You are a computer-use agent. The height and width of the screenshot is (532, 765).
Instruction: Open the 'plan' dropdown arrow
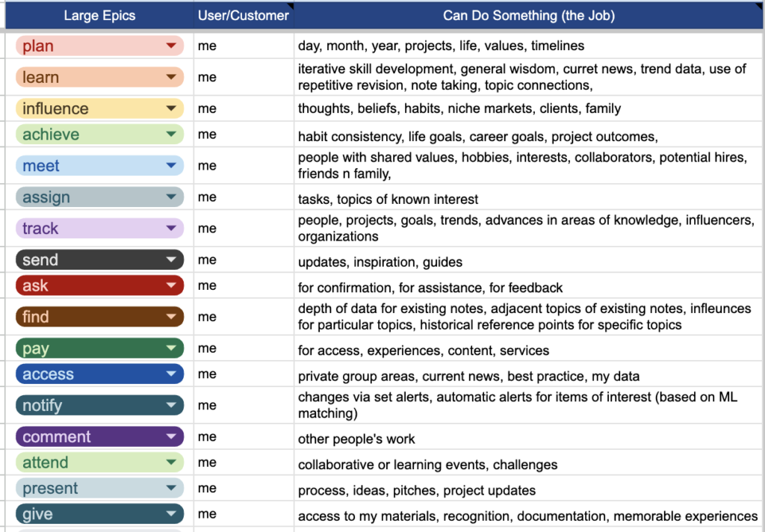[x=171, y=46]
